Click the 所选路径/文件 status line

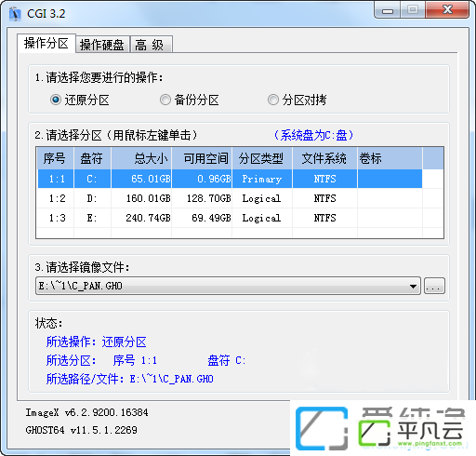pyautogui.click(x=130, y=379)
